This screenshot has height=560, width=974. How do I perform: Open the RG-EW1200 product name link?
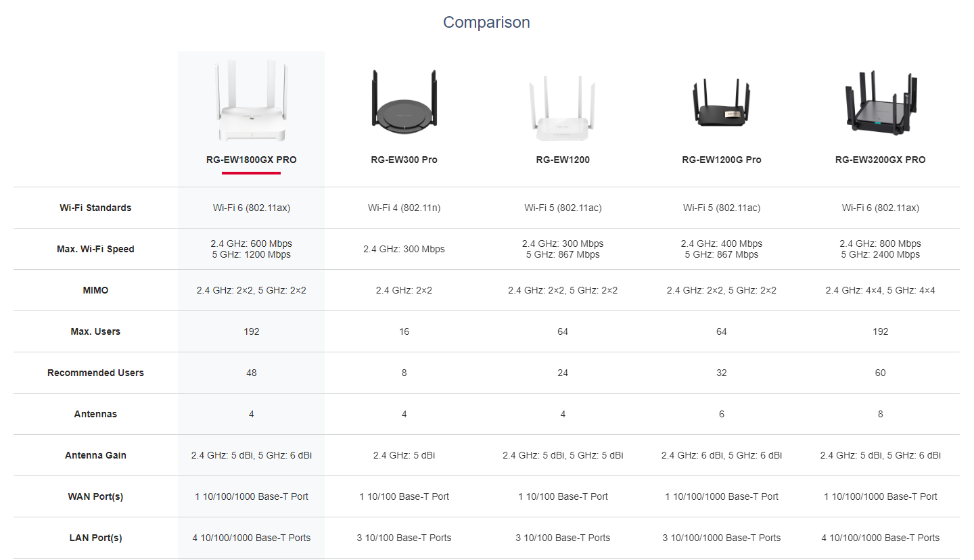563,160
